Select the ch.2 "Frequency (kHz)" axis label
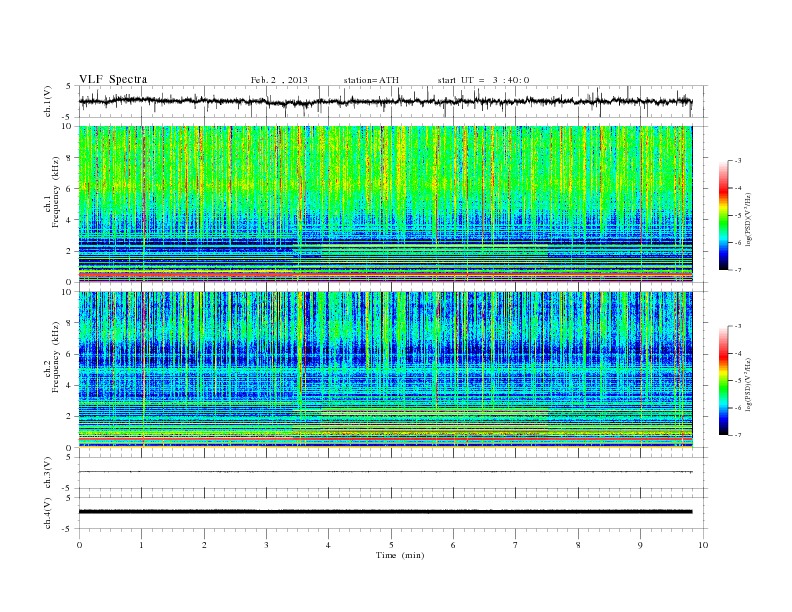The image size is (792, 612). [56, 357]
